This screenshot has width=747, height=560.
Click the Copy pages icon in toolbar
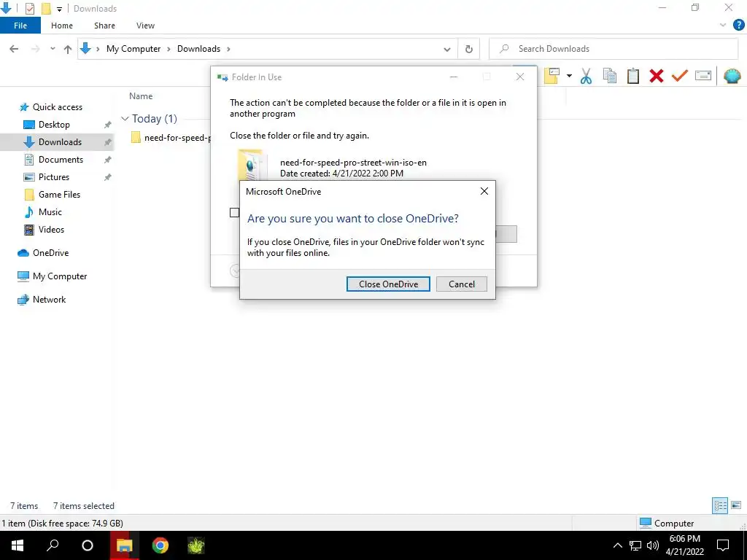click(x=609, y=76)
